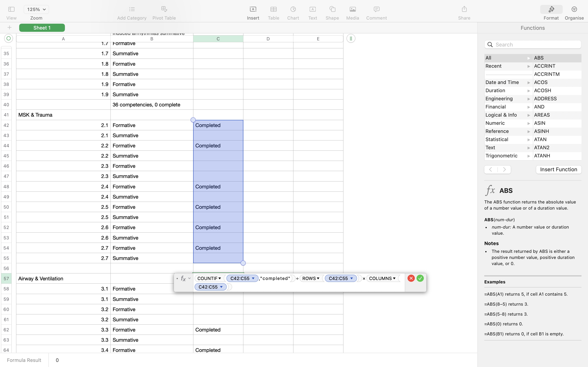Click the Chart toolbar icon
Image resolution: width=588 pixels, height=367 pixels.
coord(293,9)
